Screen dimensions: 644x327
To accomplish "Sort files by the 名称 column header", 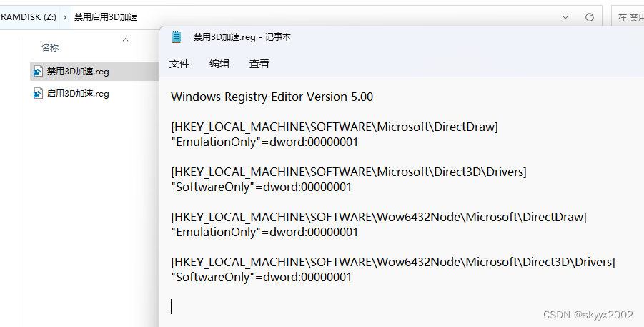I will 50,48.
